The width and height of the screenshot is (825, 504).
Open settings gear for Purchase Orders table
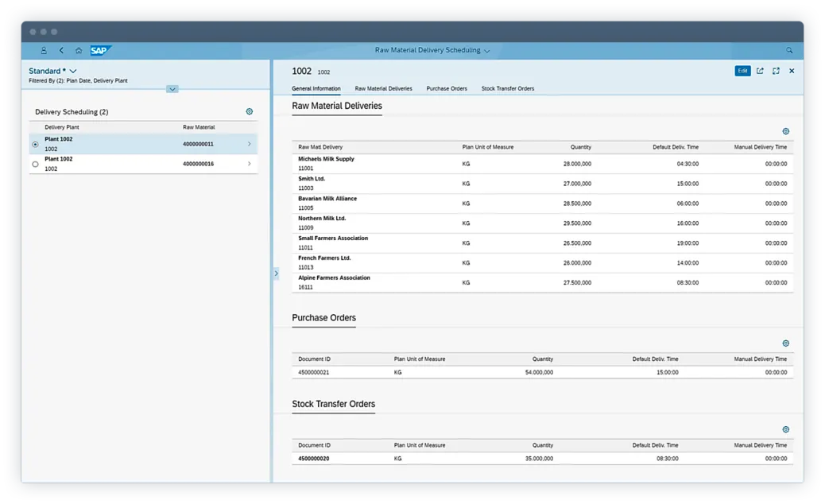point(785,343)
